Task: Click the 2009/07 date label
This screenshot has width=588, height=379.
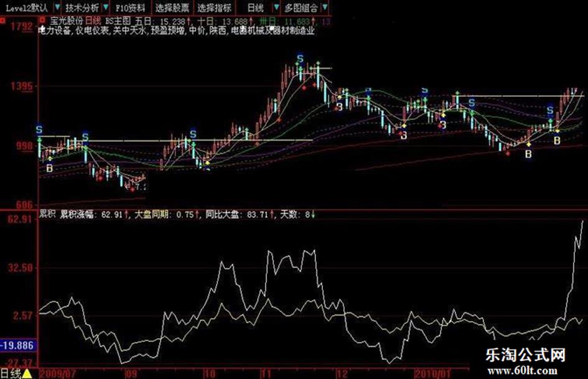Action: click(x=57, y=374)
